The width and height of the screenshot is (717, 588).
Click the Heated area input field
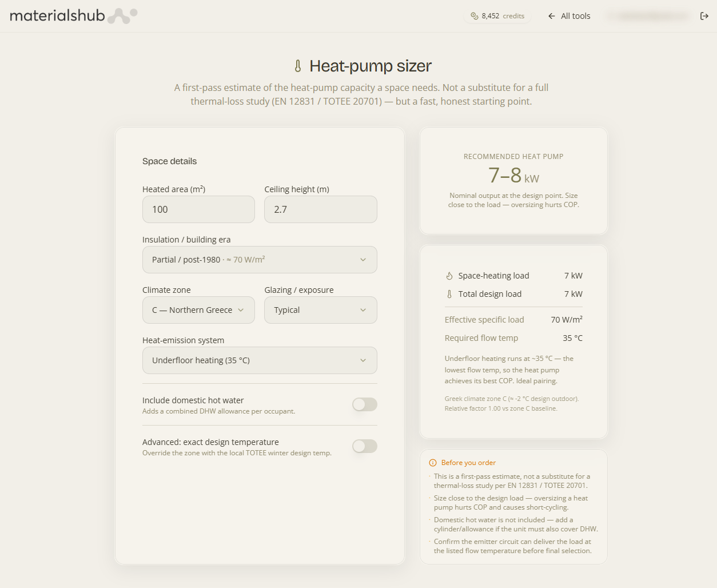tap(198, 209)
